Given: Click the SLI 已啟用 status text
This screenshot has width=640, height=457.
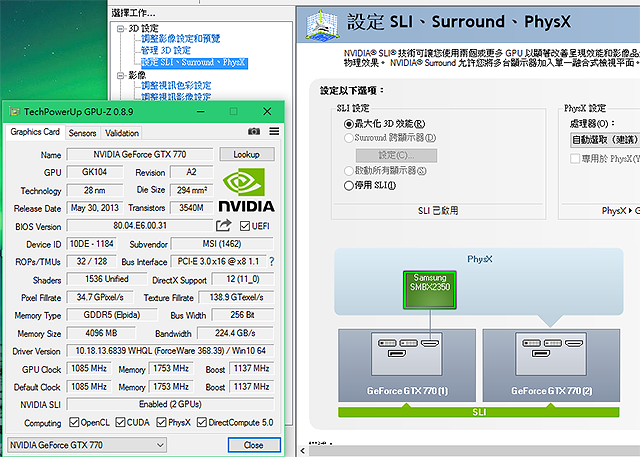Looking at the screenshot, I should 438,211.
